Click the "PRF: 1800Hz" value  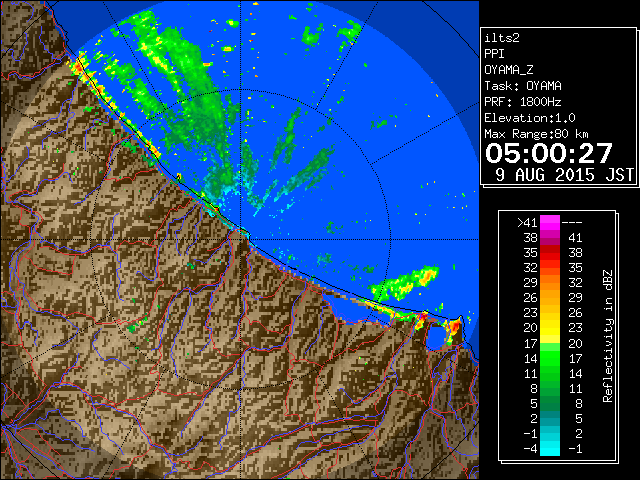[523, 102]
